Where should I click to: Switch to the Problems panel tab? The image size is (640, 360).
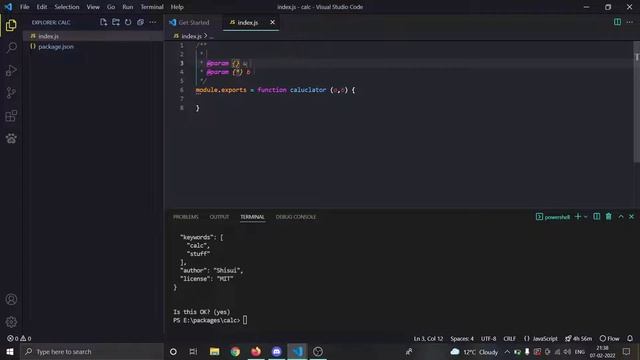pos(186,217)
